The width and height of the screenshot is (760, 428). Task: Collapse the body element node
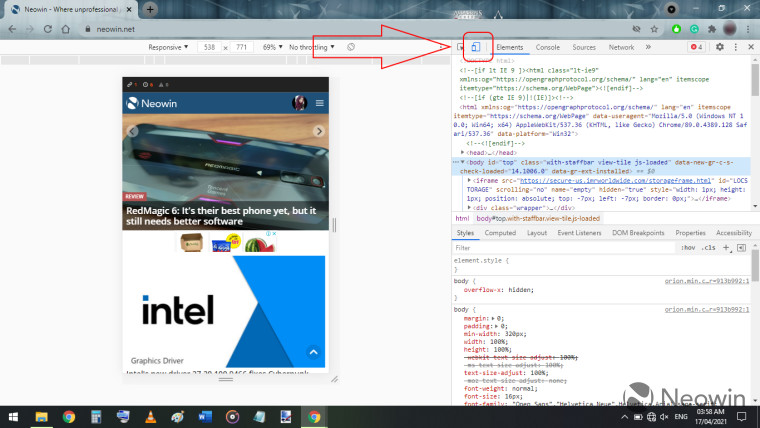(x=462, y=162)
